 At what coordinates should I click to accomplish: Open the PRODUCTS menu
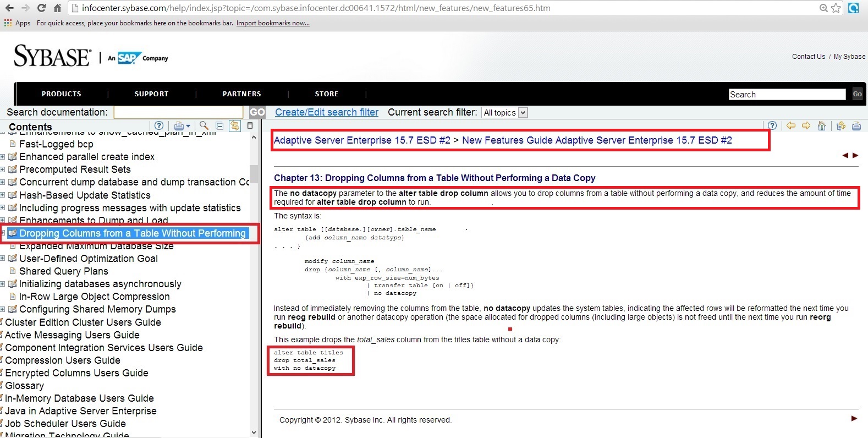(x=61, y=94)
